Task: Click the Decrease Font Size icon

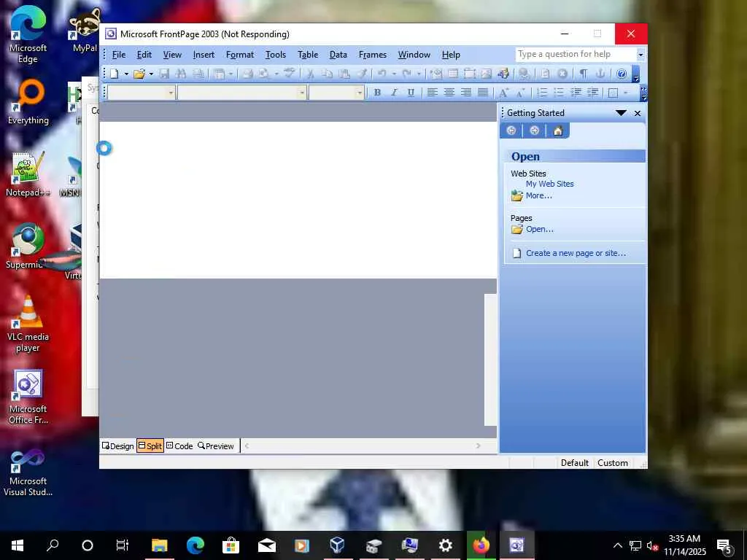Action: pos(520,93)
